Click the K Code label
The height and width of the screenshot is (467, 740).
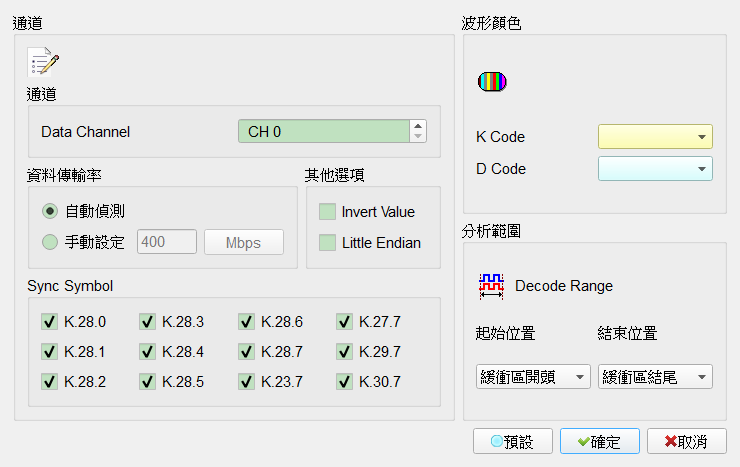[x=500, y=137]
